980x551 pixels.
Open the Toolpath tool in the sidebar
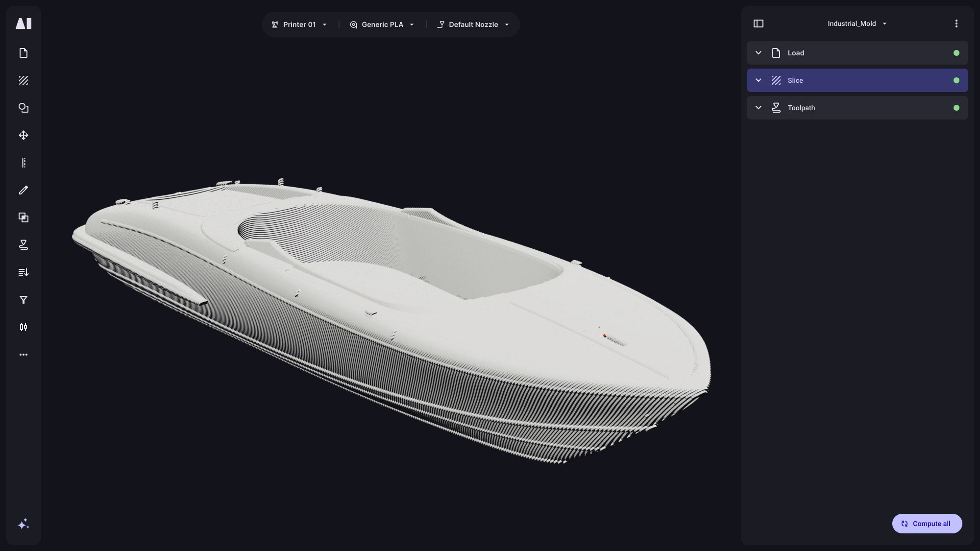(x=24, y=245)
